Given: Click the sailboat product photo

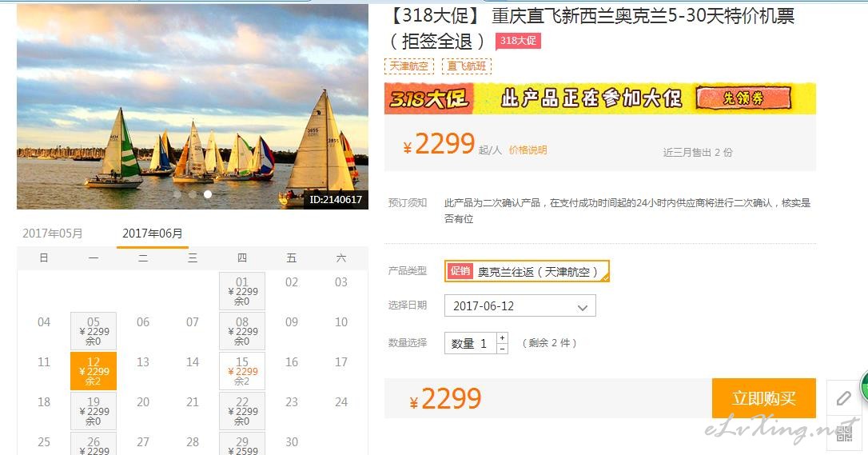Looking at the screenshot, I should click(x=193, y=106).
